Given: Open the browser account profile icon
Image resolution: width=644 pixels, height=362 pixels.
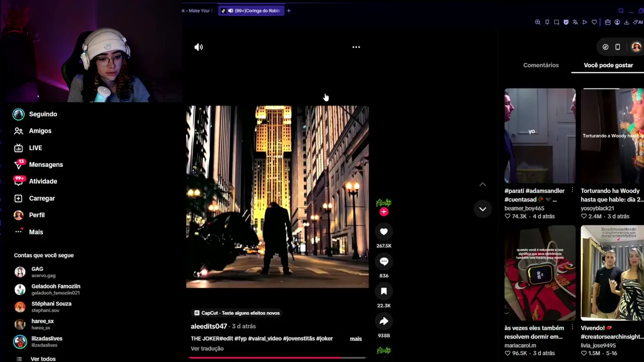Looking at the screenshot, I should [617, 22].
